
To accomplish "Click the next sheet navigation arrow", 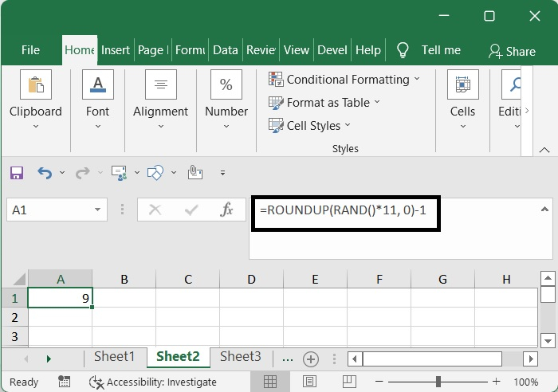I will pyautogui.click(x=49, y=359).
